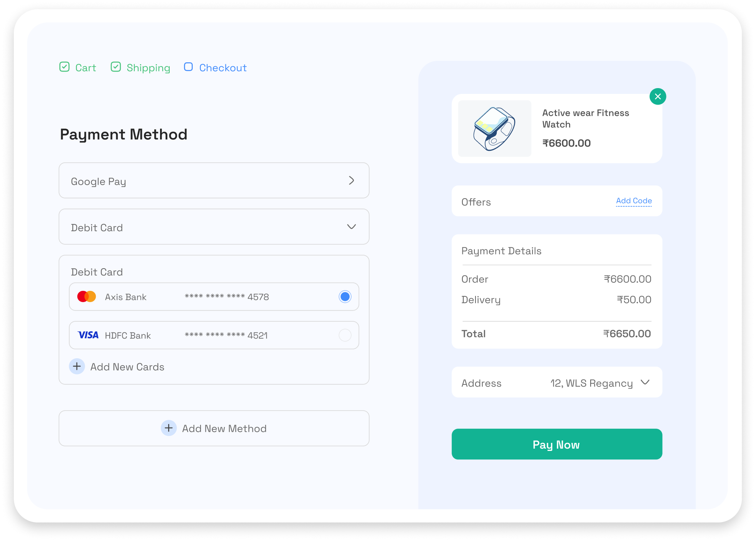756x541 pixels.
Task: Click the Mastercard icon on Axis Bank card
Action: click(x=87, y=296)
